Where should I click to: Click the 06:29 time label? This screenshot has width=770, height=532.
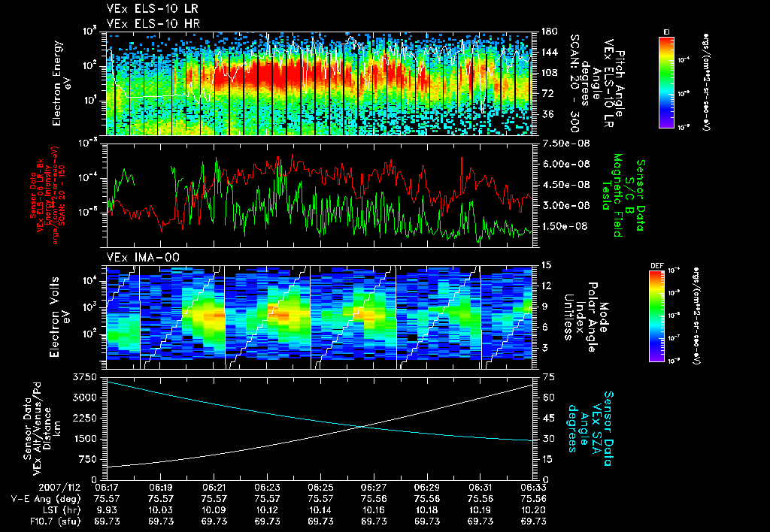[427, 488]
